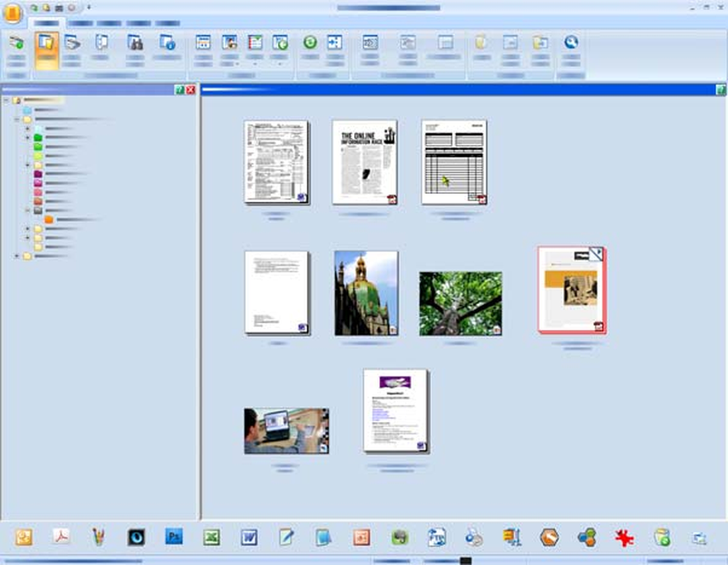
Task: Click the black slider handle in the status bar
Action: pos(466,561)
